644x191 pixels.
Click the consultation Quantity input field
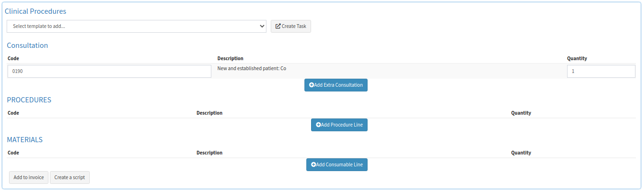601,71
